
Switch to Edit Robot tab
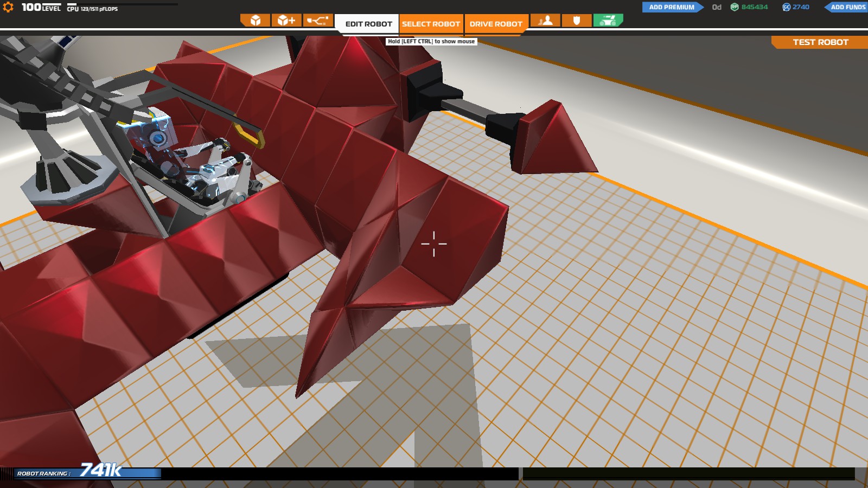368,24
